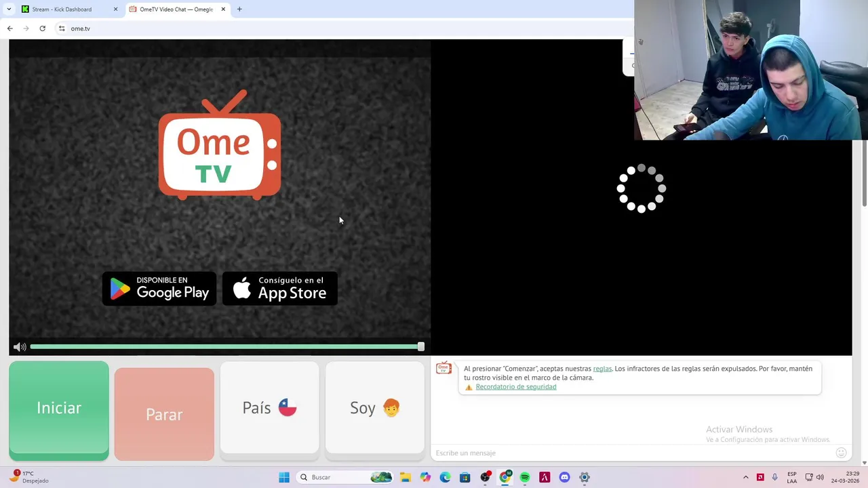Click the browser back arrow
The height and width of the screenshot is (488, 868).
9,28
